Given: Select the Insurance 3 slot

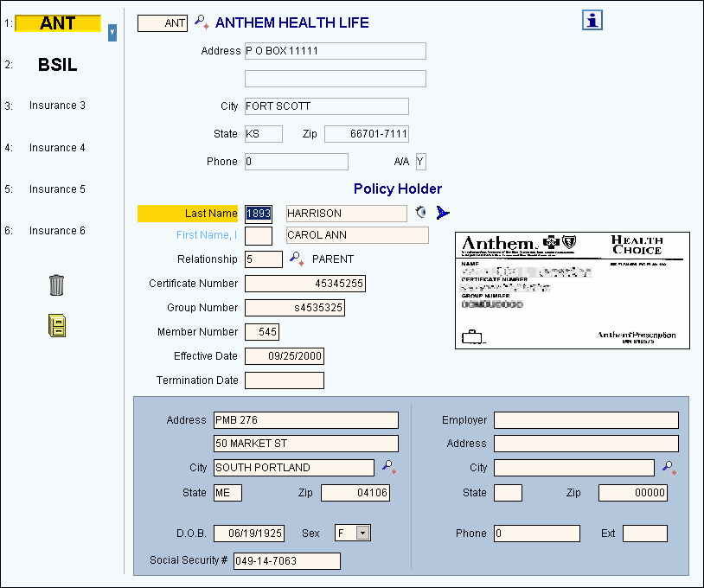Looking at the screenshot, I should pyautogui.click(x=57, y=105).
